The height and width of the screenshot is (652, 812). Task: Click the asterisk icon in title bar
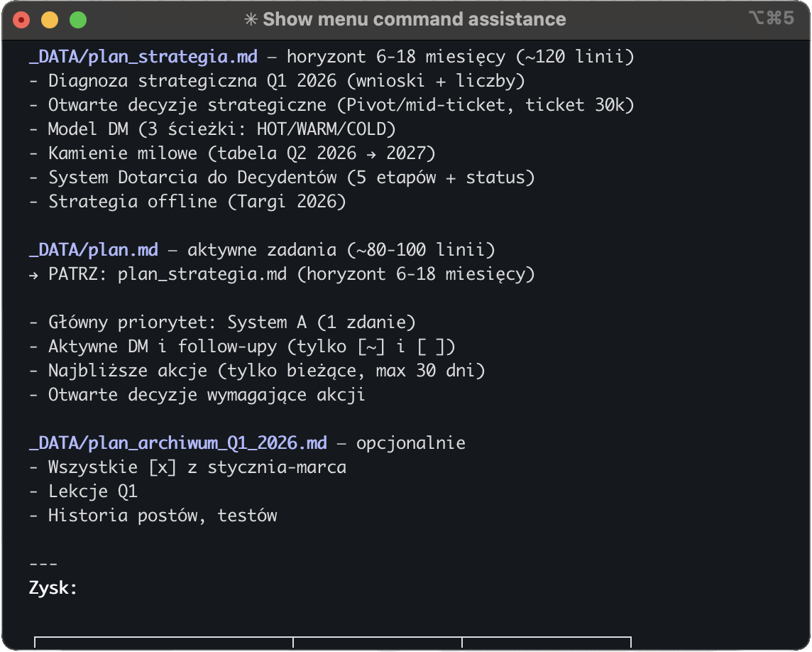point(251,20)
